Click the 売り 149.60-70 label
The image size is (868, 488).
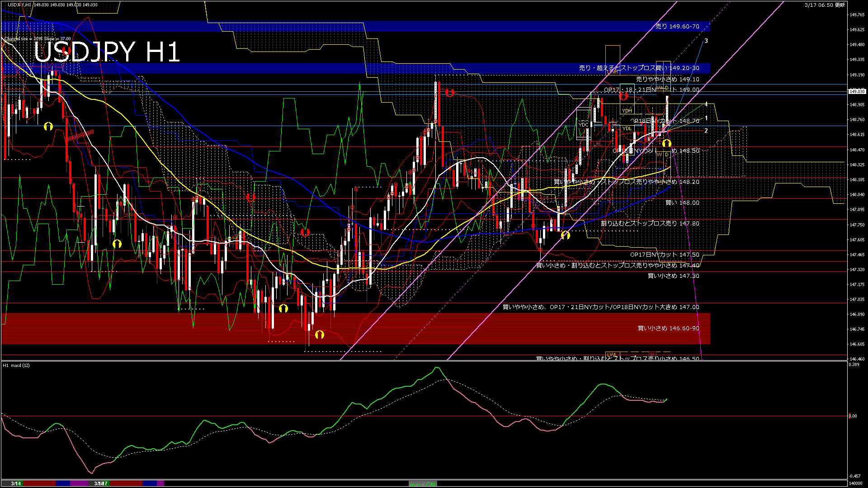(677, 27)
